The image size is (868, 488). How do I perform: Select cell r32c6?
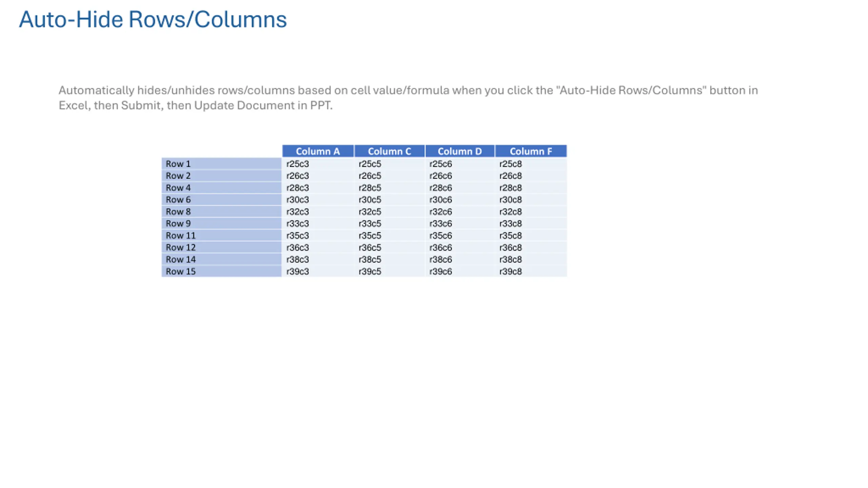tap(460, 211)
